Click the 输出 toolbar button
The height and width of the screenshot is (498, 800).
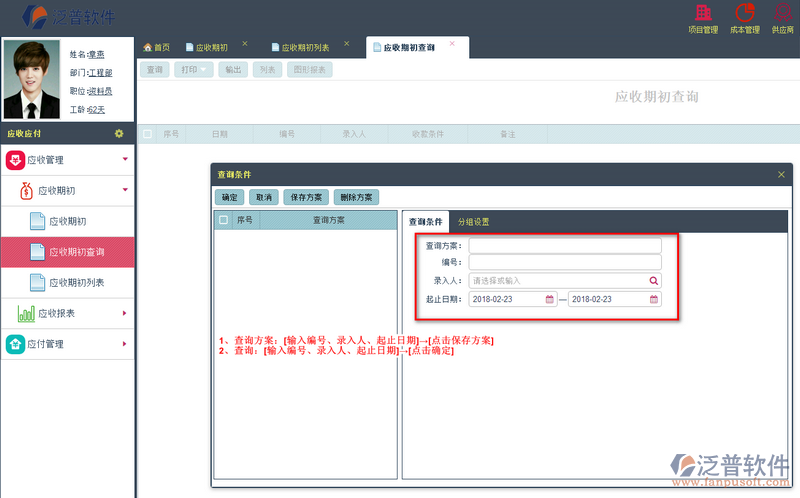coord(233,70)
